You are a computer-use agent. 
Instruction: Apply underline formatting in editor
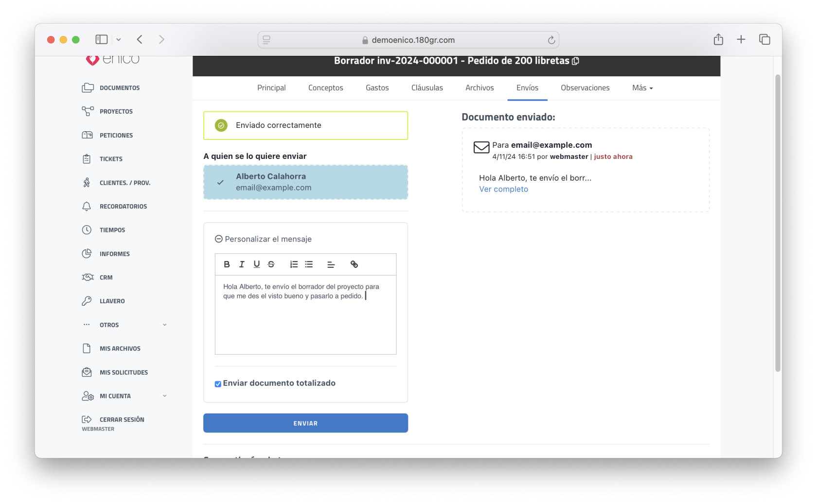(256, 264)
